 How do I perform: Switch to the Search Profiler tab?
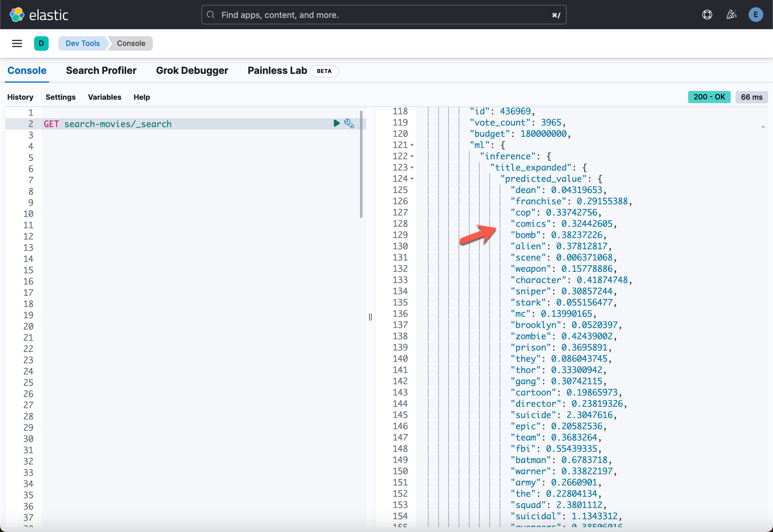[101, 70]
